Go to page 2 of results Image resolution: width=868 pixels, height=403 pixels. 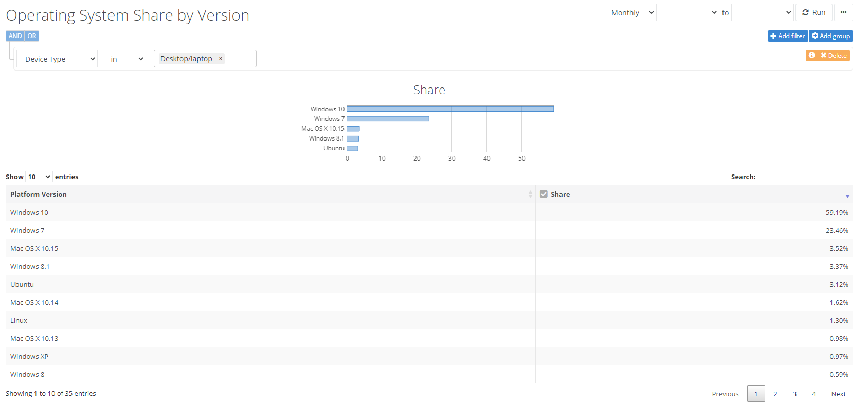click(775, 394)
